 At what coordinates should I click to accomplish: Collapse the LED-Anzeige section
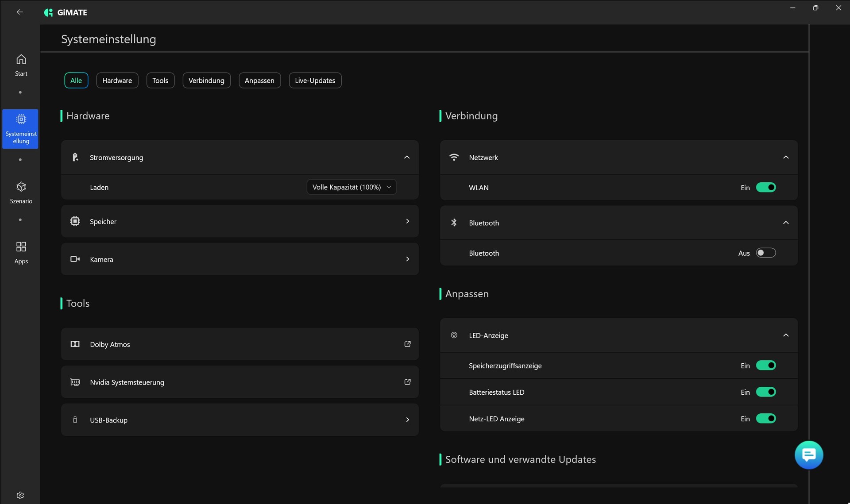785,335
